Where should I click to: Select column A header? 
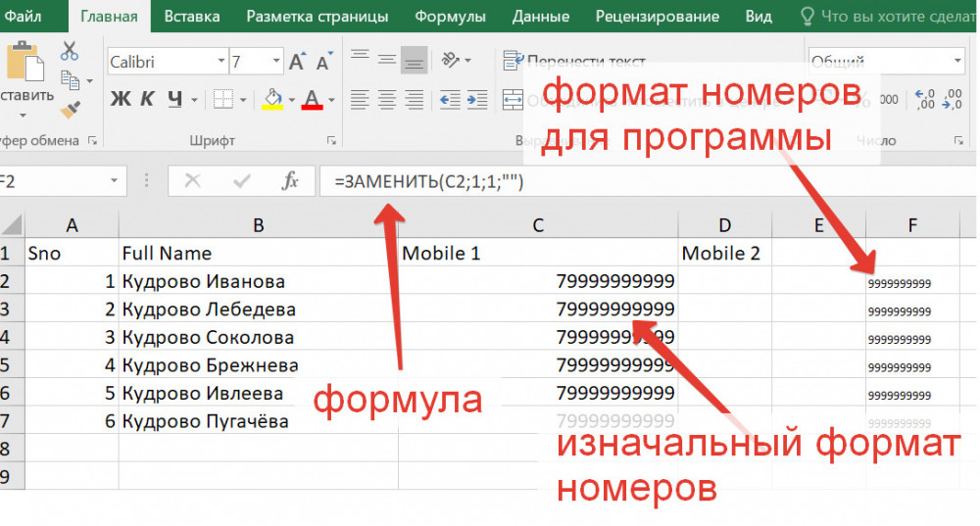tap(72, 225)
